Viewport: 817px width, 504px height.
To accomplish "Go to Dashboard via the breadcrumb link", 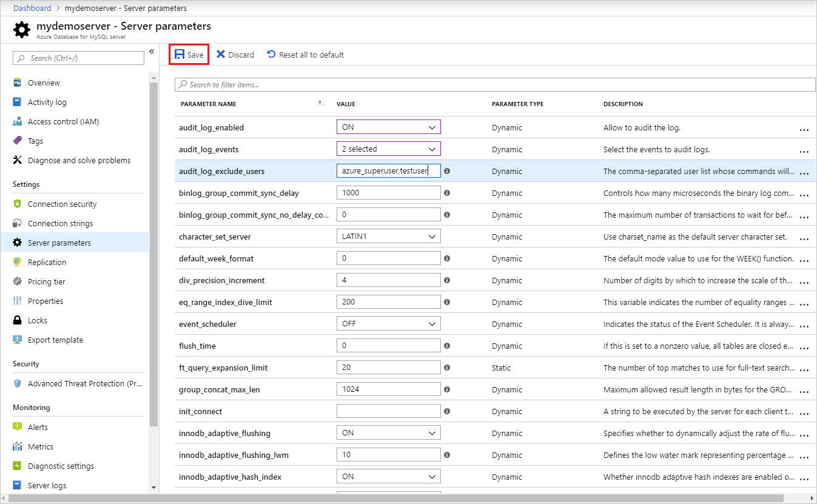I will click(x=32, y=8).
